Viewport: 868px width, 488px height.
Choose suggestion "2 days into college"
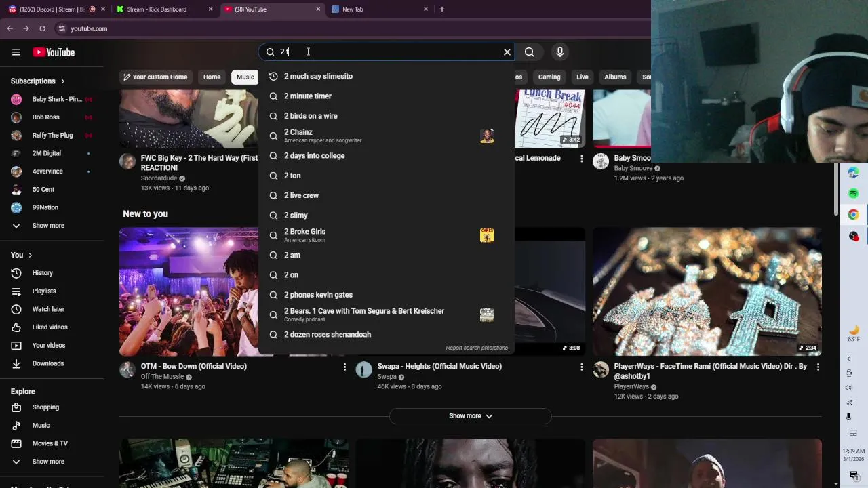[x=385, y=156]
